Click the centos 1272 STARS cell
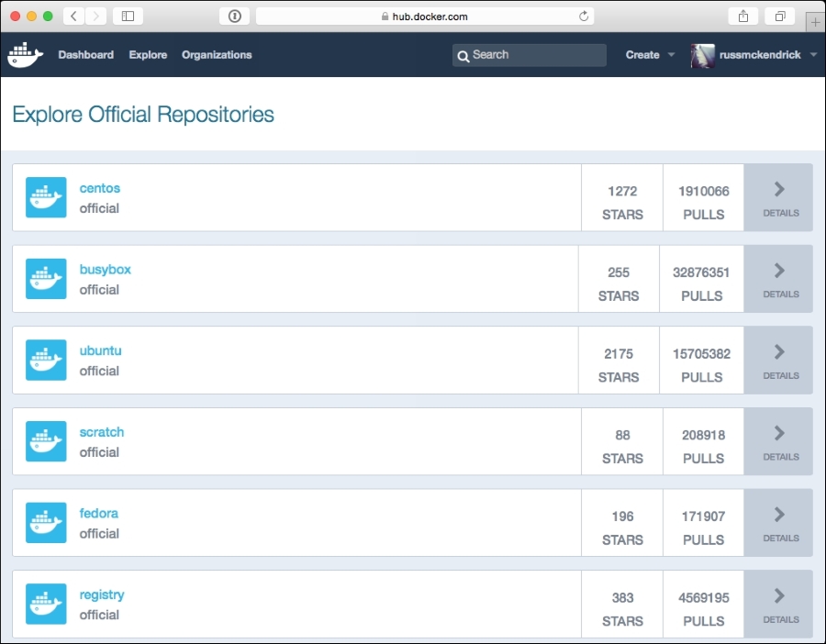This screenshot has width=826, height=644. pos(622,197)
